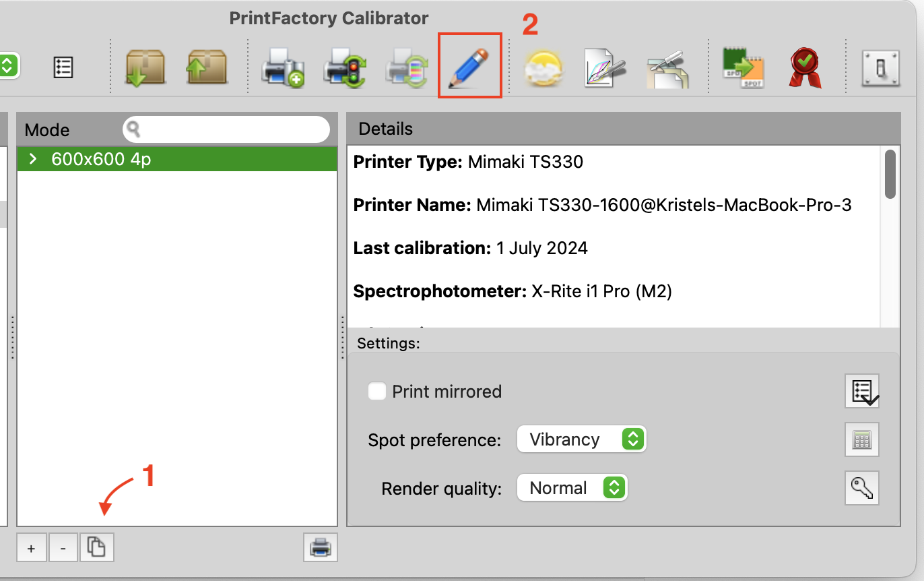Click the printer with traffic light icon

[x=344, y=67]
